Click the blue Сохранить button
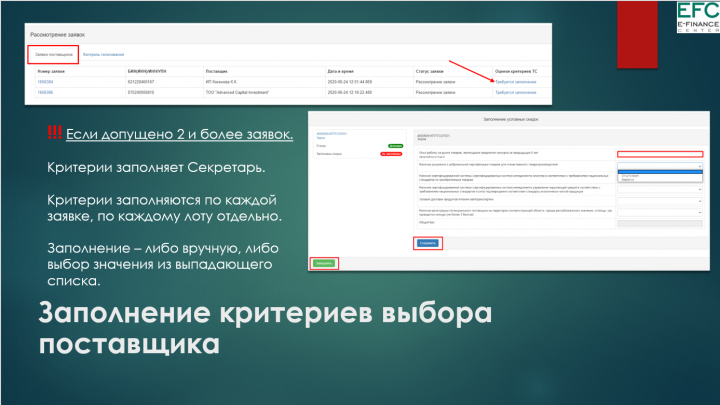Image resolution: width=720 pixels, height=405 pixels. click(x=428, y=243)
